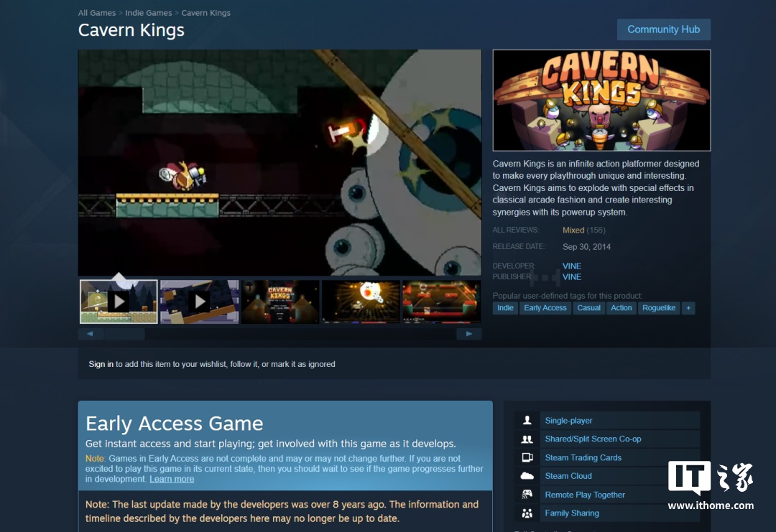
Task: Click the Steam Cloud icon
Action: pos(527,476)
